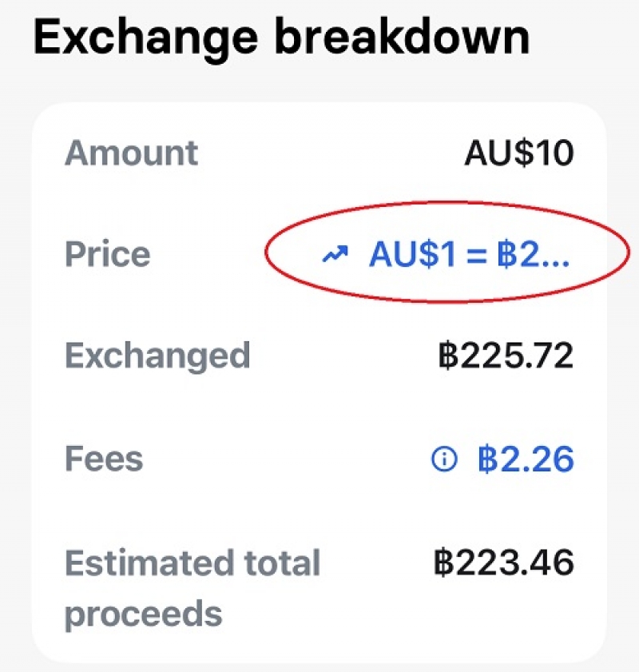Click the Exchanged label
The width and height of the screenshot is (639, 672).
pos(157,356)
